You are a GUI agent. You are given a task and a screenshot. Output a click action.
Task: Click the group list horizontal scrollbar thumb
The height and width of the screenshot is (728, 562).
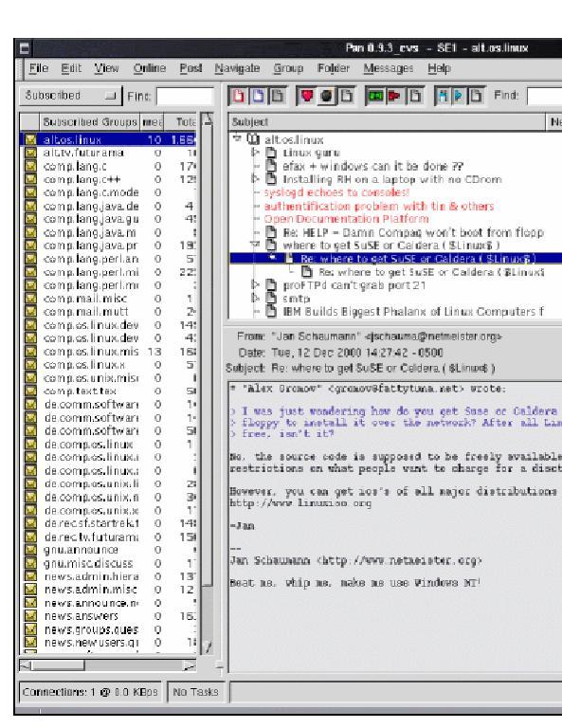coord(58,665)
